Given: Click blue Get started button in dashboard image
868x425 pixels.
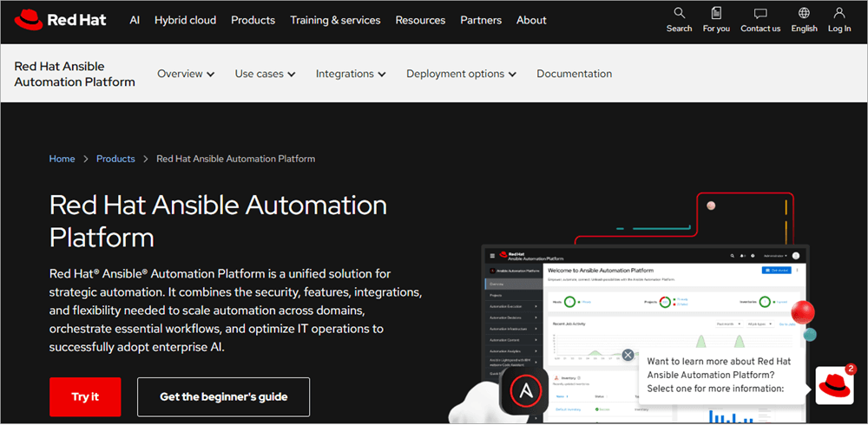Looking at the screenshot, I should 777,270.
